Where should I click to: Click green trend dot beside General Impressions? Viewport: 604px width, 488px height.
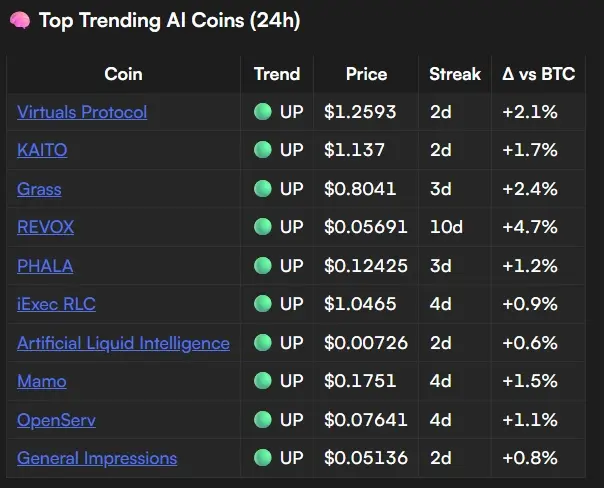[x=263, y=458]
